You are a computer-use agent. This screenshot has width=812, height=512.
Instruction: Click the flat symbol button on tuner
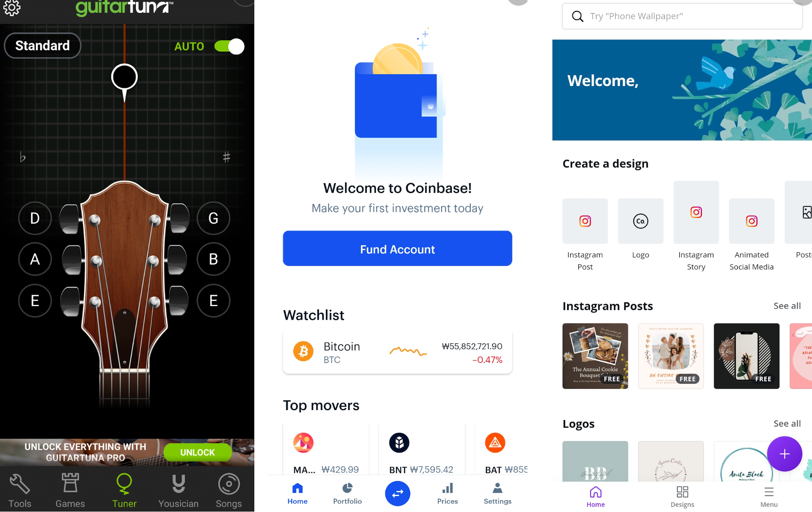coord(22,156)
